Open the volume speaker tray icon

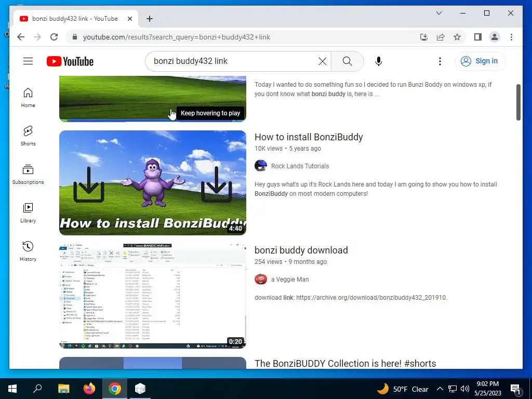465,389
